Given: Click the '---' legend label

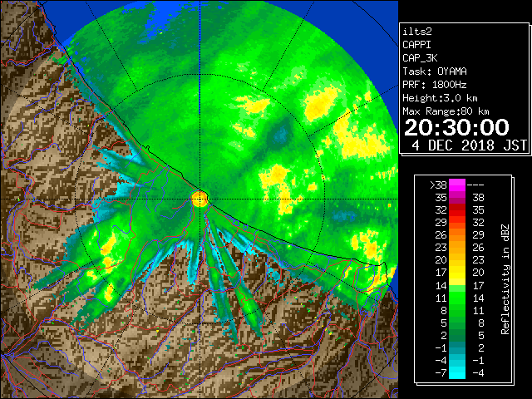Looking at the screenshot, I should tap(475, 185).
